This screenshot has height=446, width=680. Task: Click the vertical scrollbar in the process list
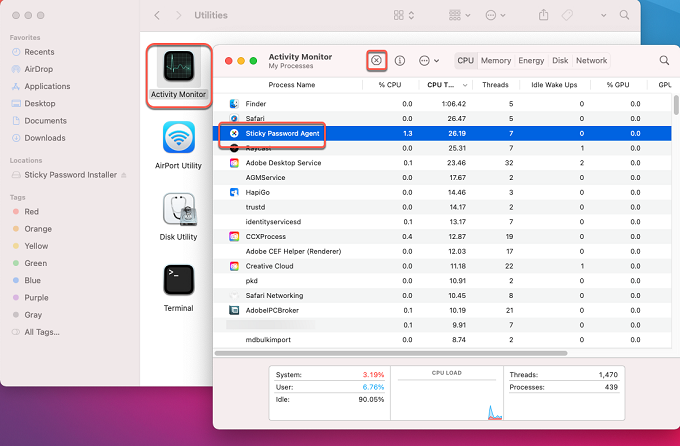click(x=676, y=105)
